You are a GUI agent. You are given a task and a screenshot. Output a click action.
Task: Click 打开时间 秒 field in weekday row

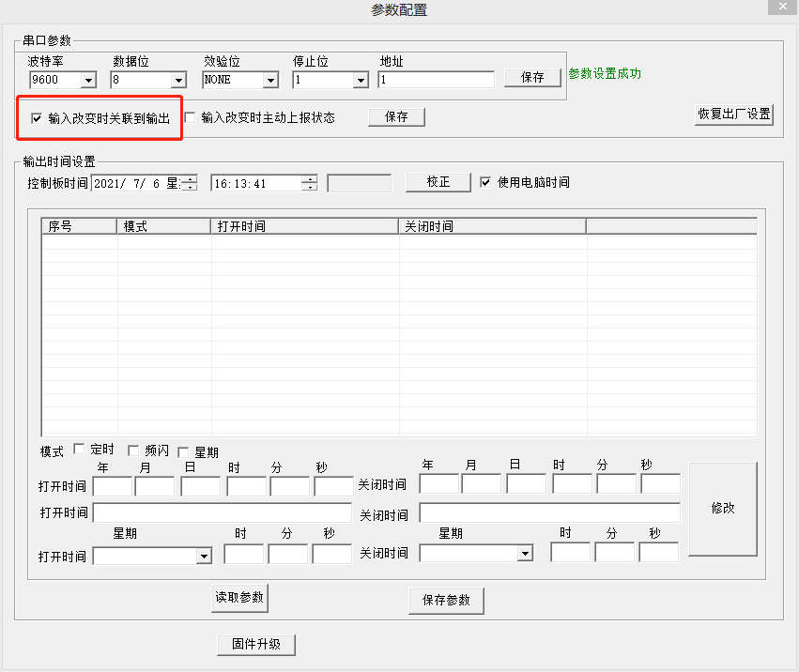(x=332, y=554)
